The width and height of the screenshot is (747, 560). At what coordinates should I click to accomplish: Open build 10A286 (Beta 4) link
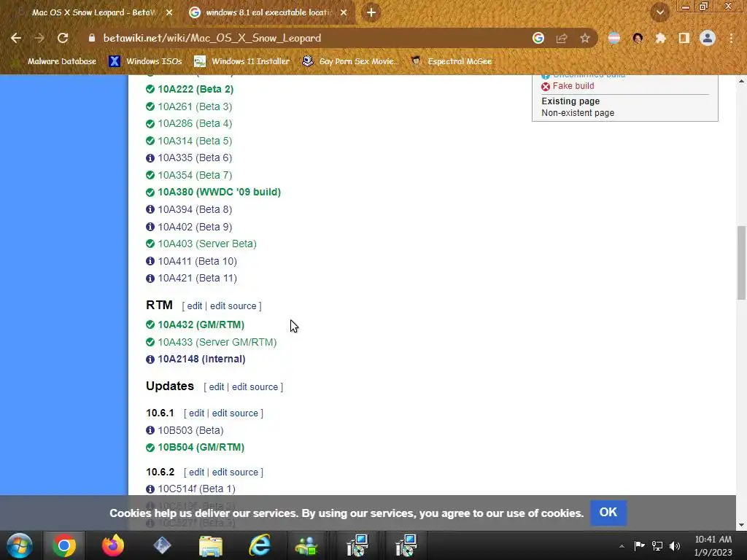coord(195,123)
